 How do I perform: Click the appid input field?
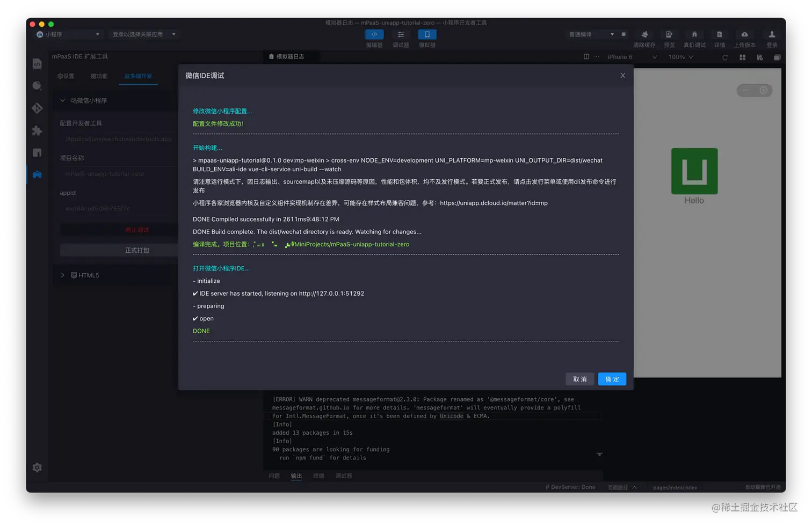click(119, 208)
